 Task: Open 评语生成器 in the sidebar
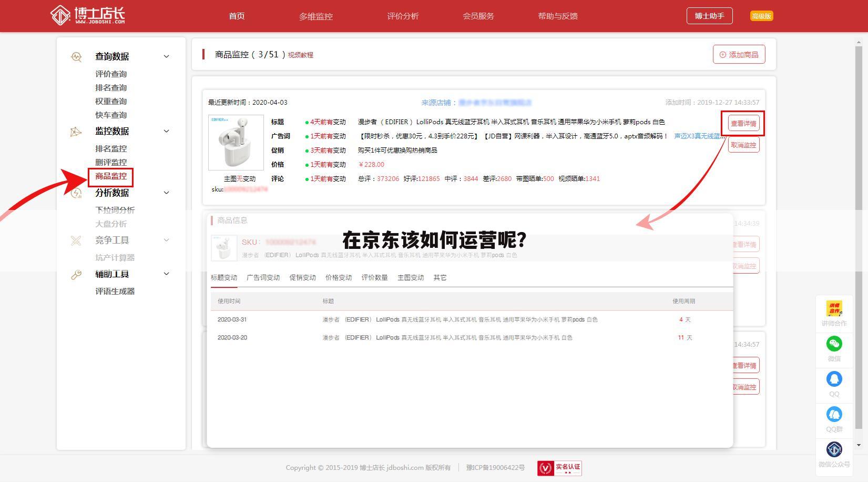coord(115,292)
